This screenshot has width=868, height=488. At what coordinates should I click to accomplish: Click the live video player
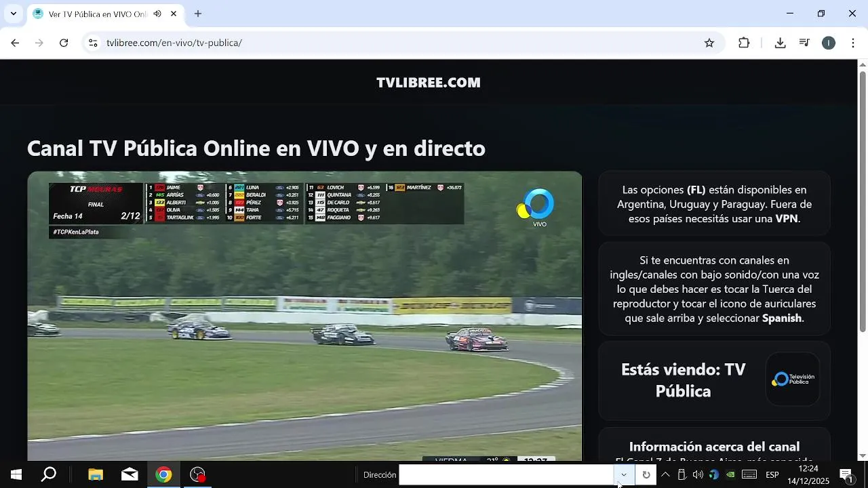tap(304, 316)
